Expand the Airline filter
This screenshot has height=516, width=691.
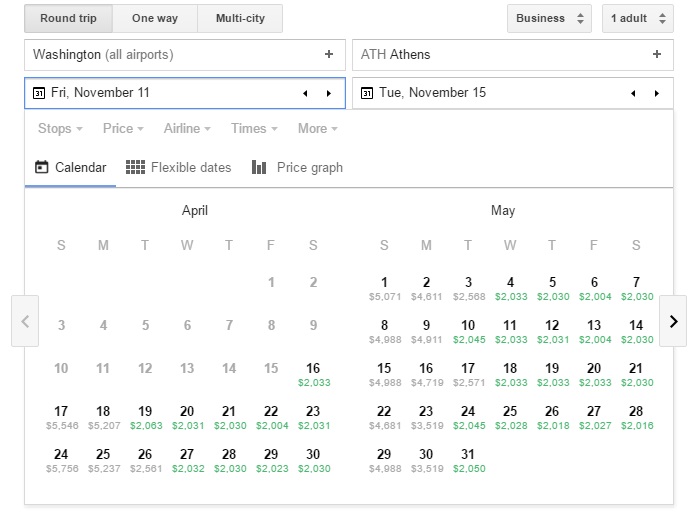click(187, 129)
